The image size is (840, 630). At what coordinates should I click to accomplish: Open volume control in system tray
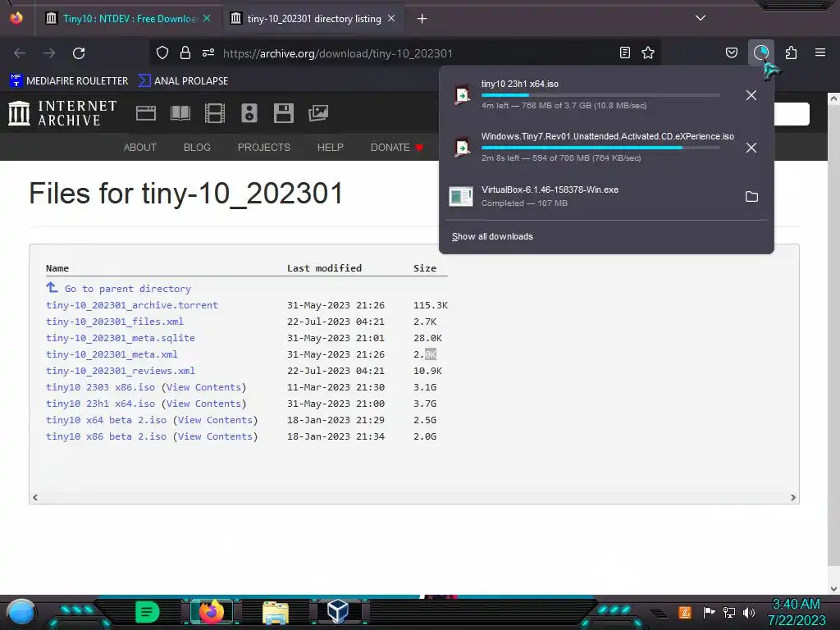pyautogui.click(x=748, y=612)
